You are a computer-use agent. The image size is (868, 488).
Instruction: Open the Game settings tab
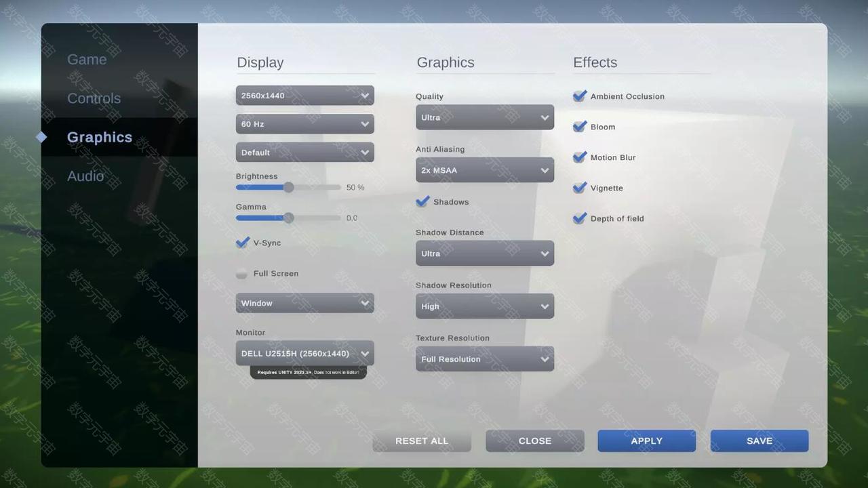click(87, 60)
